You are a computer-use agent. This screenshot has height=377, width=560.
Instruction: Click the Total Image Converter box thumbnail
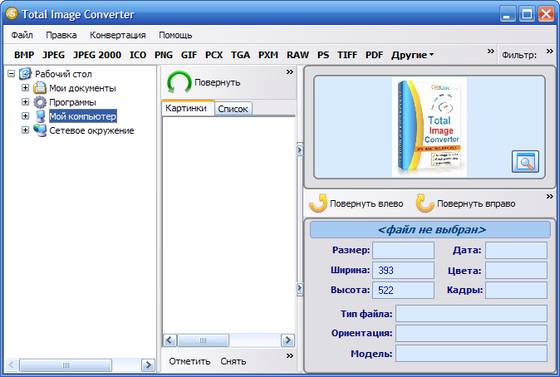tap(429, 127)
